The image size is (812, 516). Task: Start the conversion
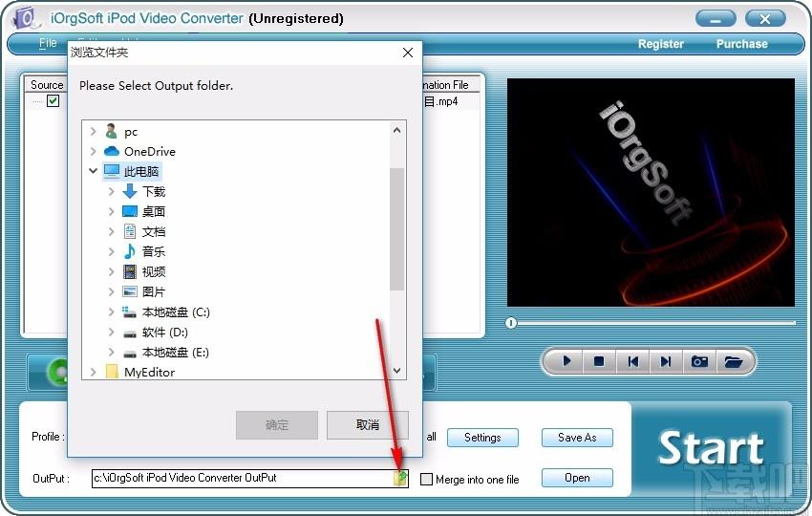click(x=711, y=449)
